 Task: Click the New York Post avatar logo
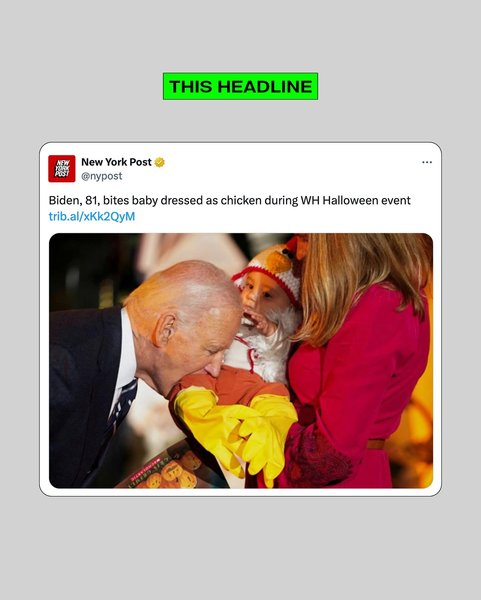[x=62, y=168]
